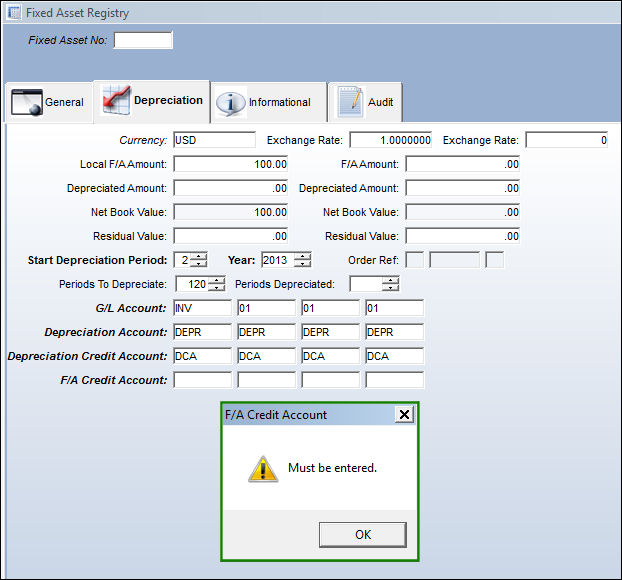Screen dimensions: 622x580
Task: Click the 'Must be entered.' message text
Action: click(x=332, y=468)
